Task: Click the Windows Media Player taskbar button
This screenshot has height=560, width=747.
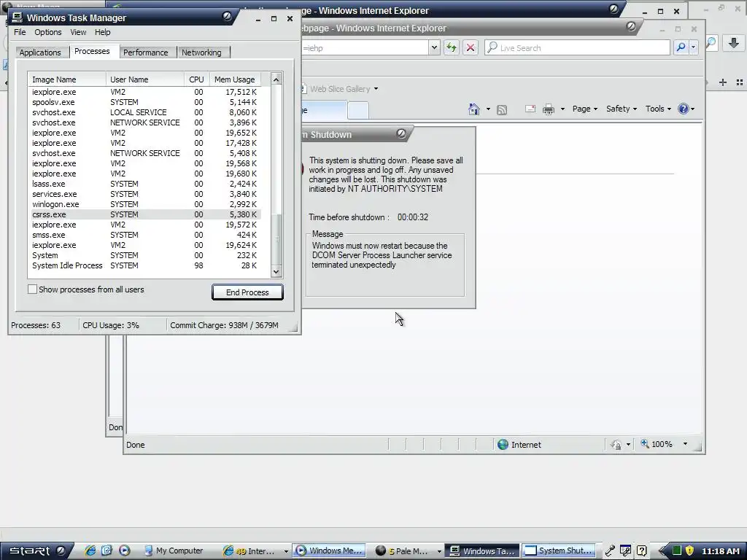Action: tap(330, 551)
